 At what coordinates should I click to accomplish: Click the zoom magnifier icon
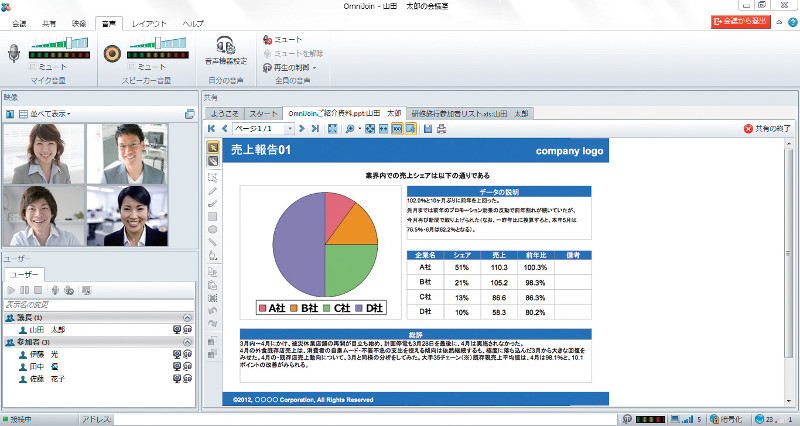click(349, 129)
